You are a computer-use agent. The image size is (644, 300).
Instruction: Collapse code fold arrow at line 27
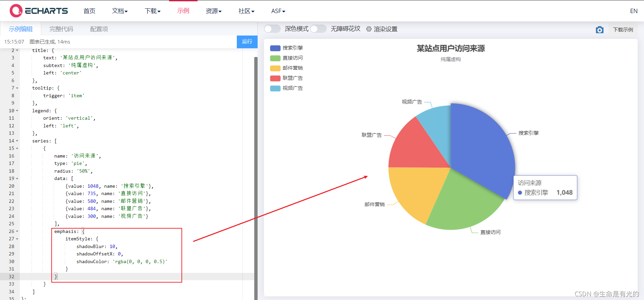coord(17,239)
